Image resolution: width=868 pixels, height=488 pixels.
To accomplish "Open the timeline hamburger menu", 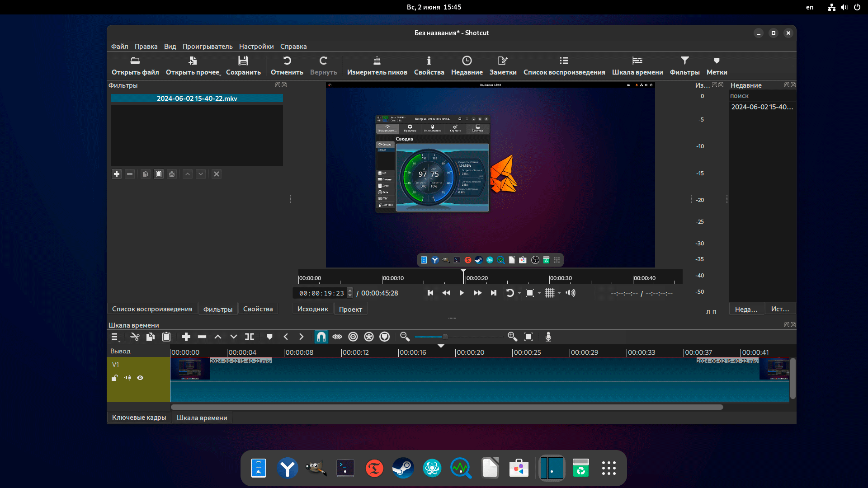I will click(115, 337).
